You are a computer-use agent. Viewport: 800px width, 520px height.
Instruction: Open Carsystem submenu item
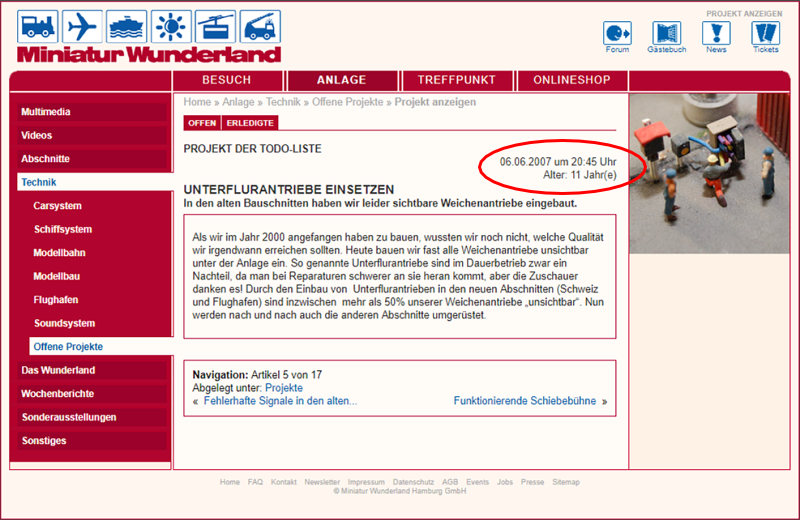[57, 206]
